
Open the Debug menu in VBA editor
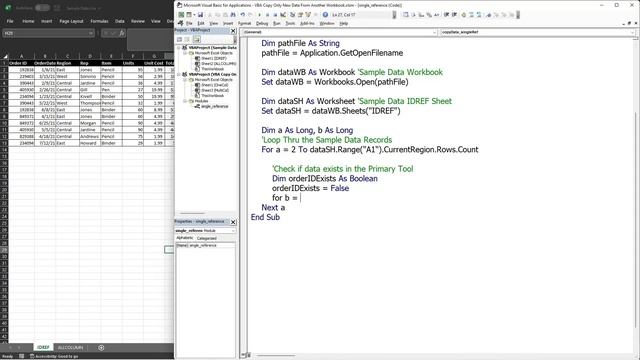tap(262, 23)
